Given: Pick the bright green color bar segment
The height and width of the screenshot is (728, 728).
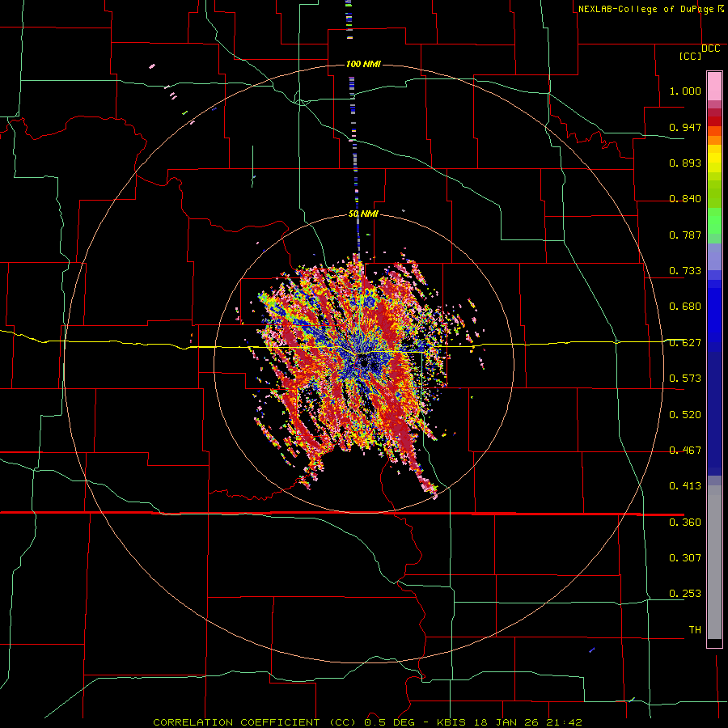Looking at the screenshot, I should [714, 221].
